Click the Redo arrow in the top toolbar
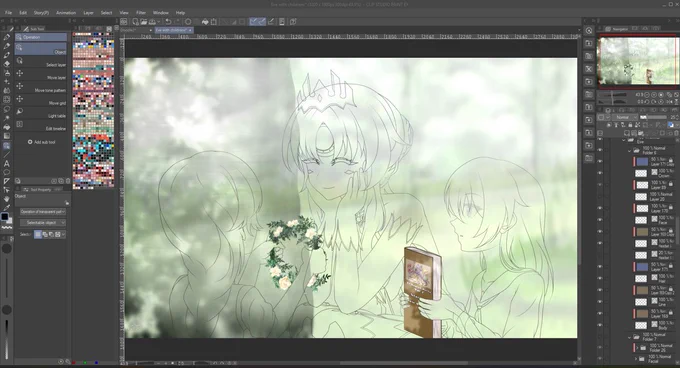The width and height of the screenshot is (680, 368). point(177,22)
